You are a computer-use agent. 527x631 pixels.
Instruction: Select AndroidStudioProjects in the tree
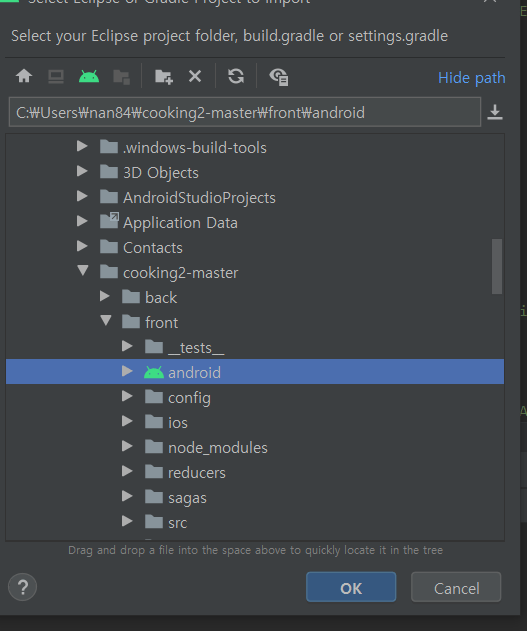click(255, 197)
